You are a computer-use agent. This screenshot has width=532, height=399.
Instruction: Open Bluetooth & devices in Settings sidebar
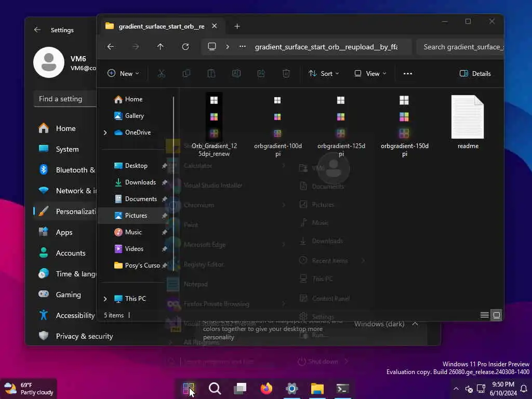point(65,170)
